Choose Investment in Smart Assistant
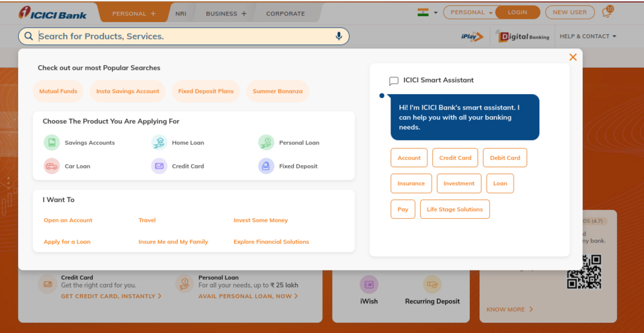Viewport: 644px width, 333px height. point(459,183)
